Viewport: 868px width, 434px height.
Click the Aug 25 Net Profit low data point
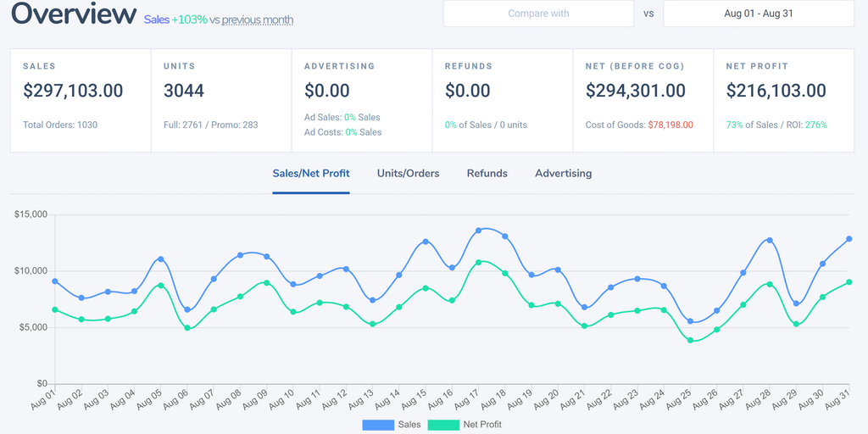[x=691, y=340]
